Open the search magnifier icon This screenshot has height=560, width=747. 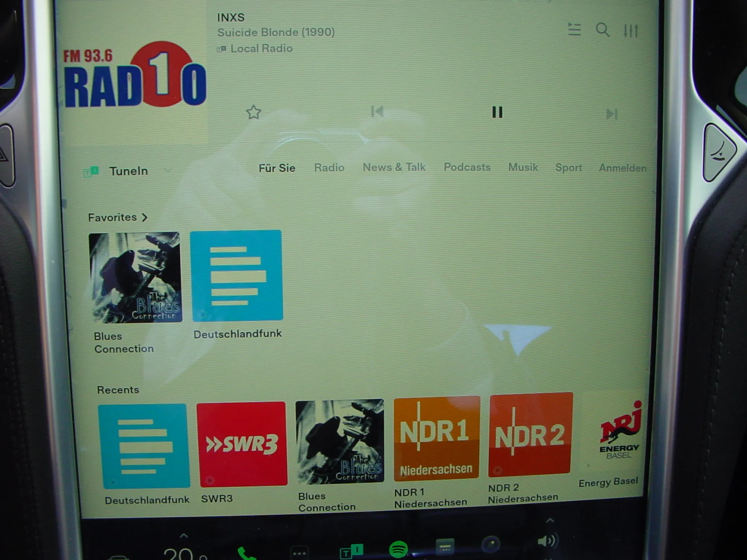(x=602, y=29)
